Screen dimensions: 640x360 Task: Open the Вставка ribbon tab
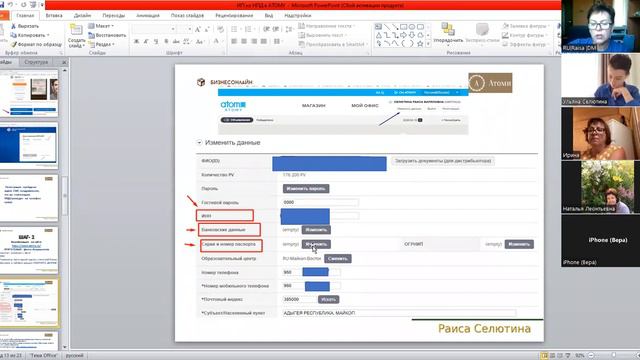pyautogui.click(x=54, y=16)
